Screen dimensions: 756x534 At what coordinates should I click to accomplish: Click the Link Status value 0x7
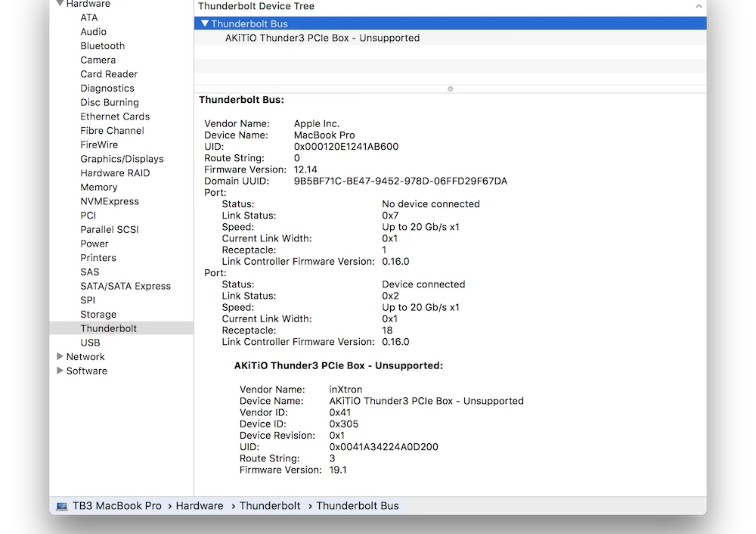point(391,216)
